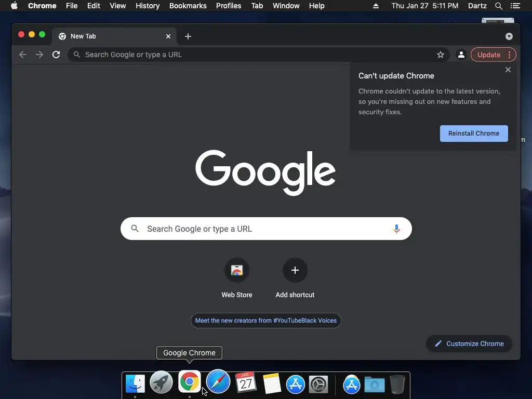
Task: Reload the page with the refresh icon
Action: 56,55
